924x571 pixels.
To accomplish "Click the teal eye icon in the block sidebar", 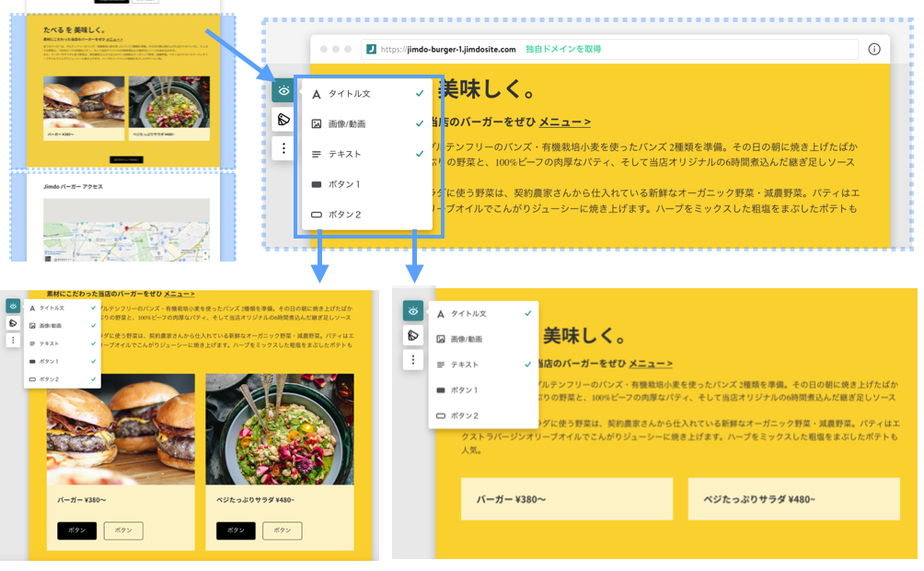I will click(283, 91).
